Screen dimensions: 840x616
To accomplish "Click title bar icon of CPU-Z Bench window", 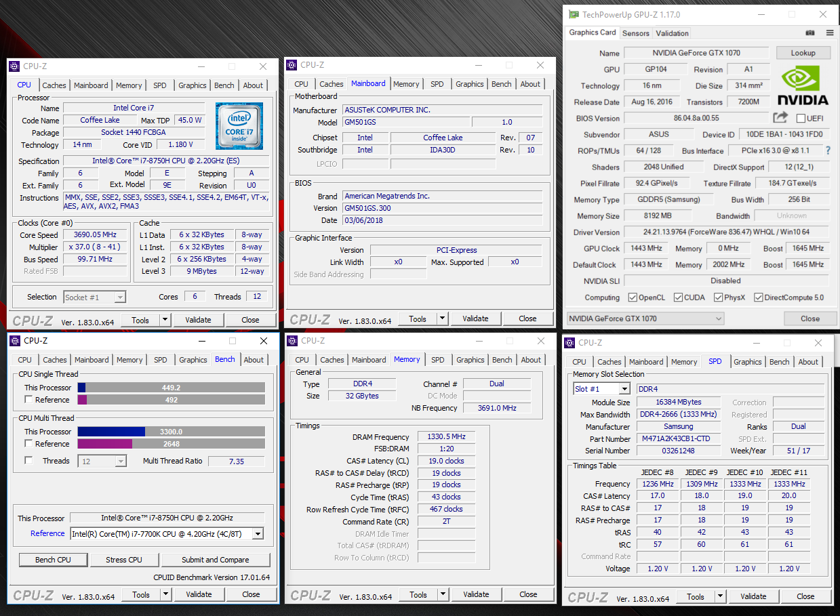I will click(16, 340).
